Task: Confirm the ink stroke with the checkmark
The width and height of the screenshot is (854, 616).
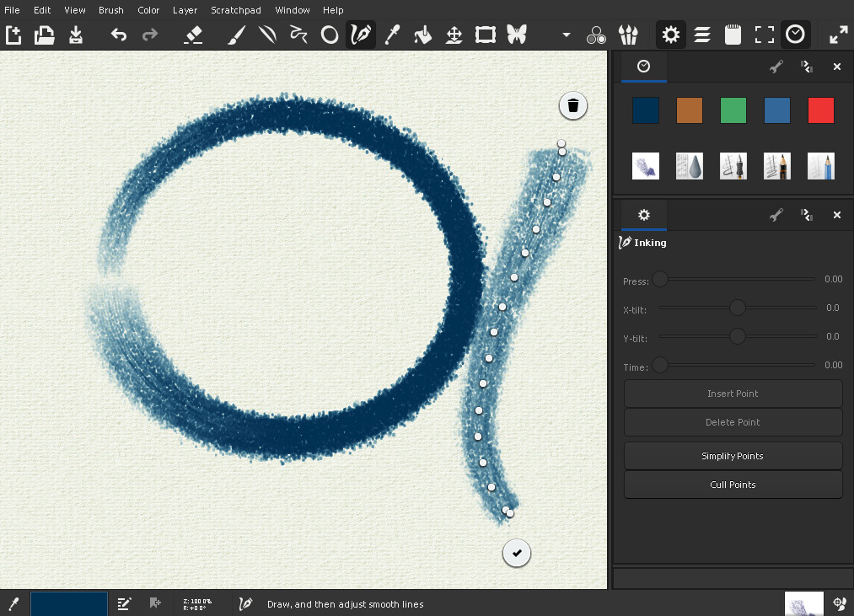Action: coord(517,553)
